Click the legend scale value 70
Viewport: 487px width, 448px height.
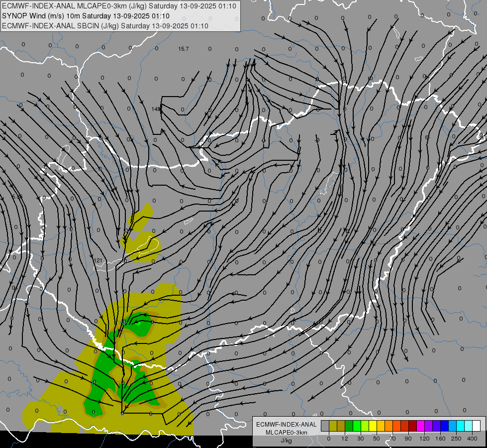coord(392,439)
